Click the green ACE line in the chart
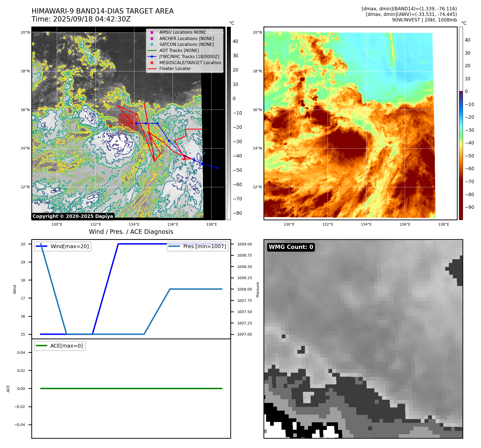This screenshot has height=448, width=481. point(131,388)
